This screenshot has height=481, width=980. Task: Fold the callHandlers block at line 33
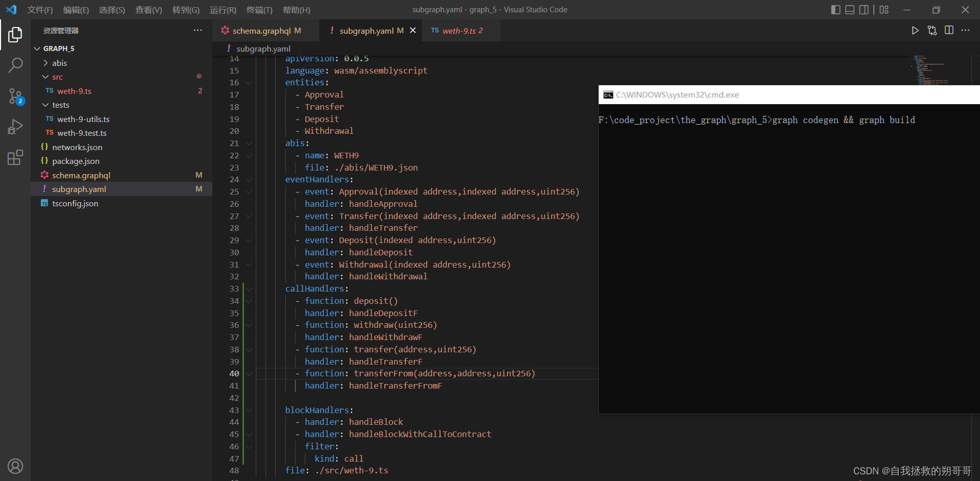coord(249,289)
